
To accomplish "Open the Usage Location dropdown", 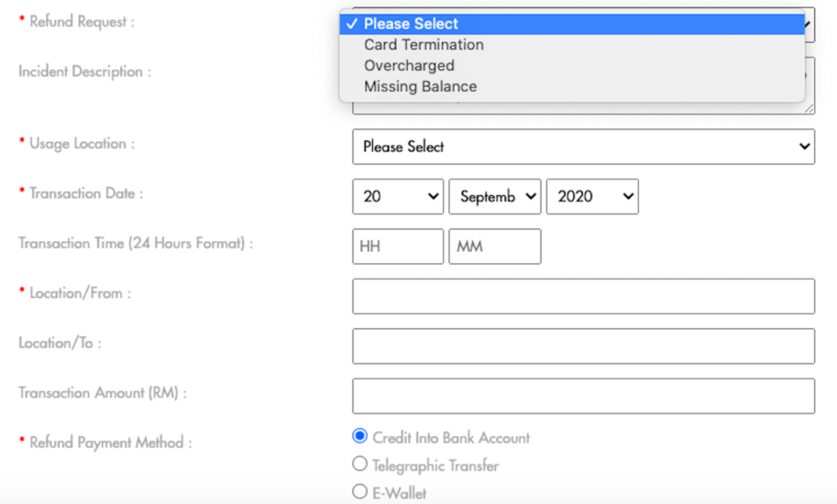I will tap(583, 147).
